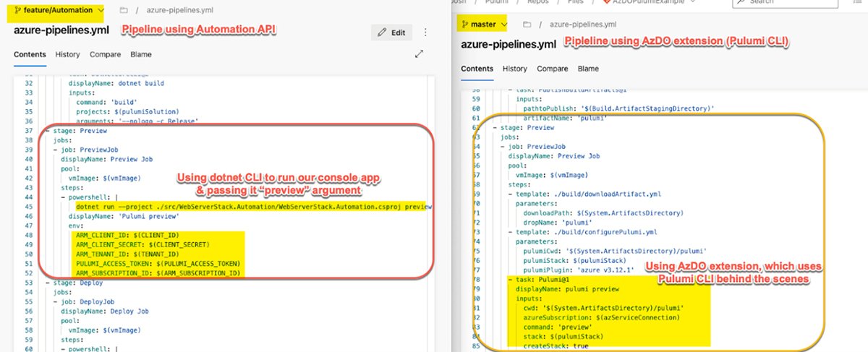Expand the left file view to full screen

(419, 54)
